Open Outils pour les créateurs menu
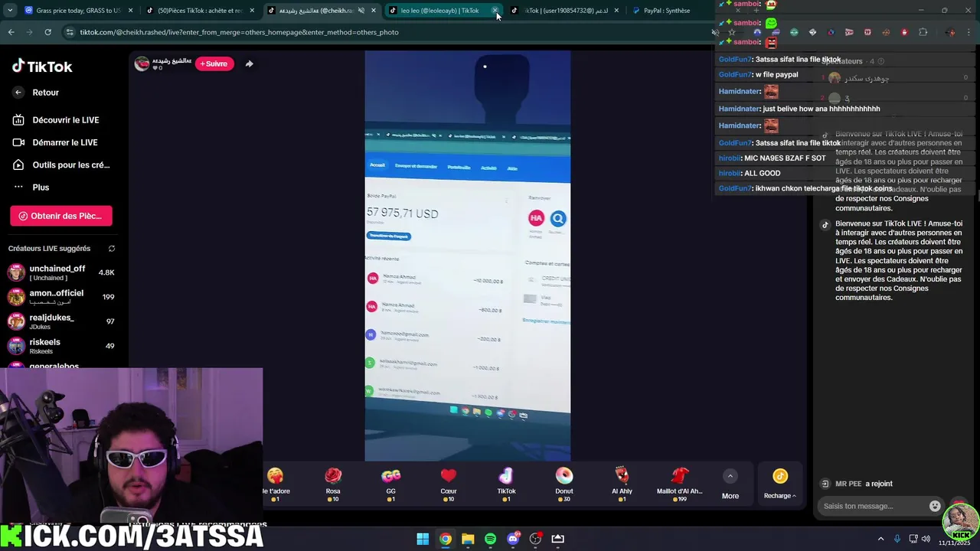 pyautogui.click(x=62, y=165)
